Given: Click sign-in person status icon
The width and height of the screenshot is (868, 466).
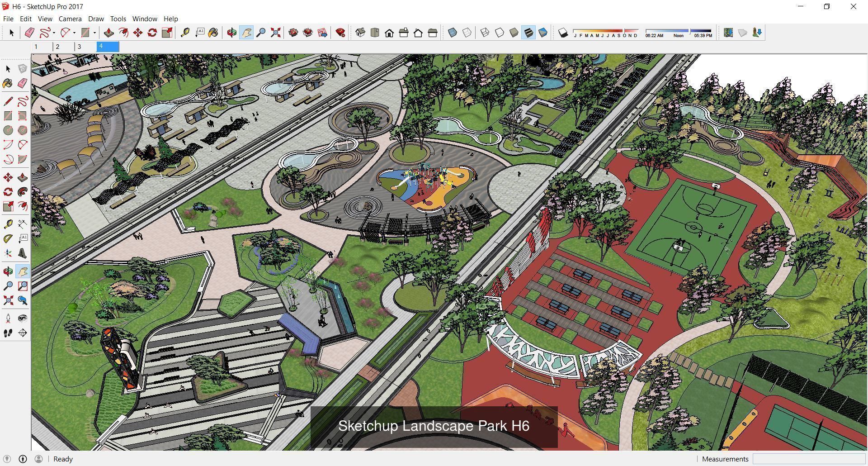Looking at the screenshot, I should (38, 459).
